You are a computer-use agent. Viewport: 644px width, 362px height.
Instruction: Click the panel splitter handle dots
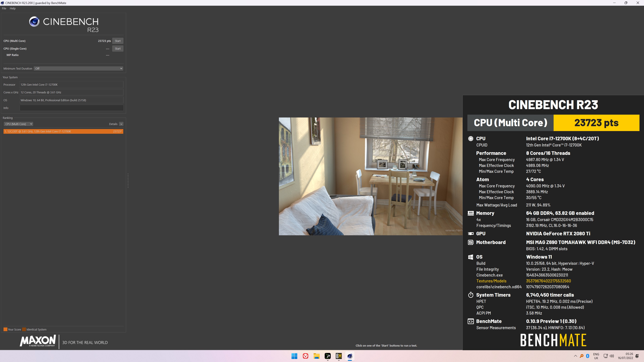(x=128, y=181)
